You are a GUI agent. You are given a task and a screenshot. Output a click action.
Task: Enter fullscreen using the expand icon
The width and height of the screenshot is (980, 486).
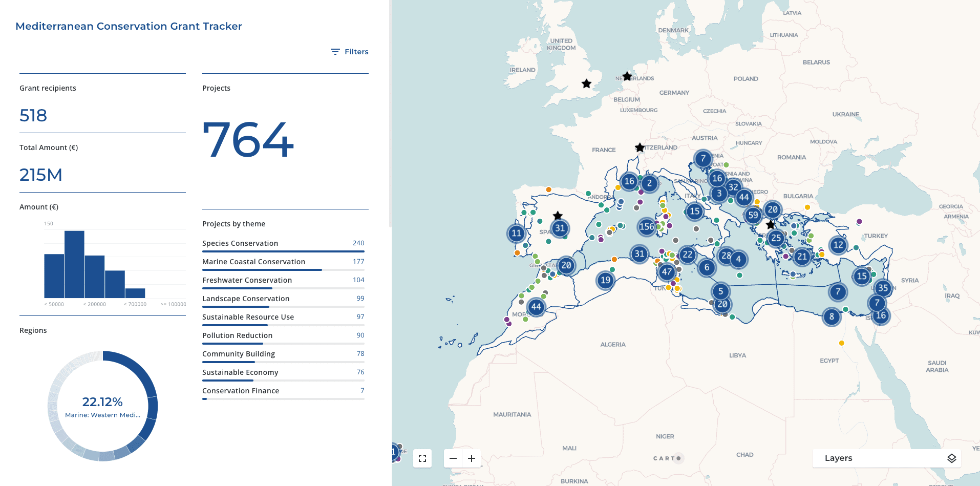(422, 458)
